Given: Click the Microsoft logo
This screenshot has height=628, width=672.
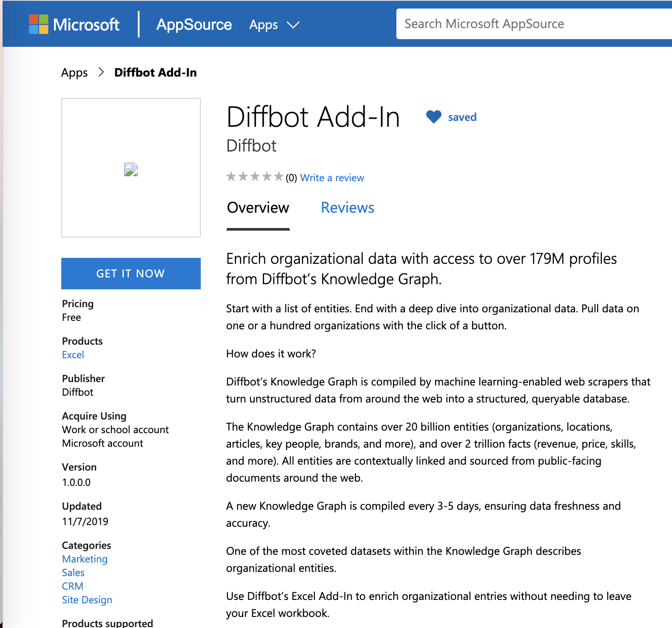Looking at the screenshot, I should point(74,24).
